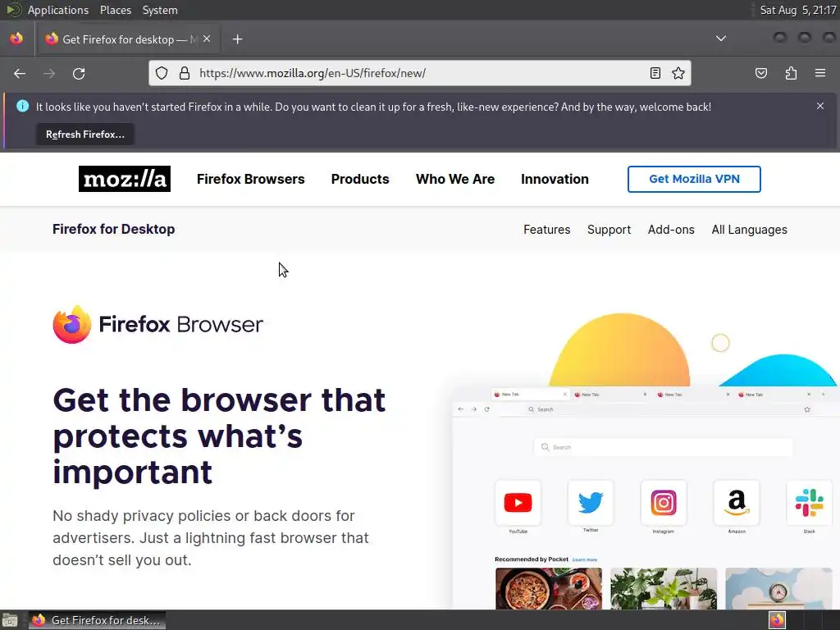Open the Firefox hamburger menu

820,73
